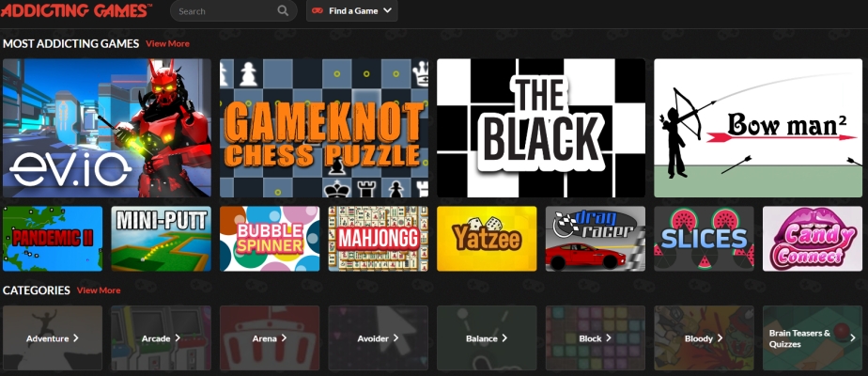
Task: Type in the Search input field
Action: click(x=224, y=11)
